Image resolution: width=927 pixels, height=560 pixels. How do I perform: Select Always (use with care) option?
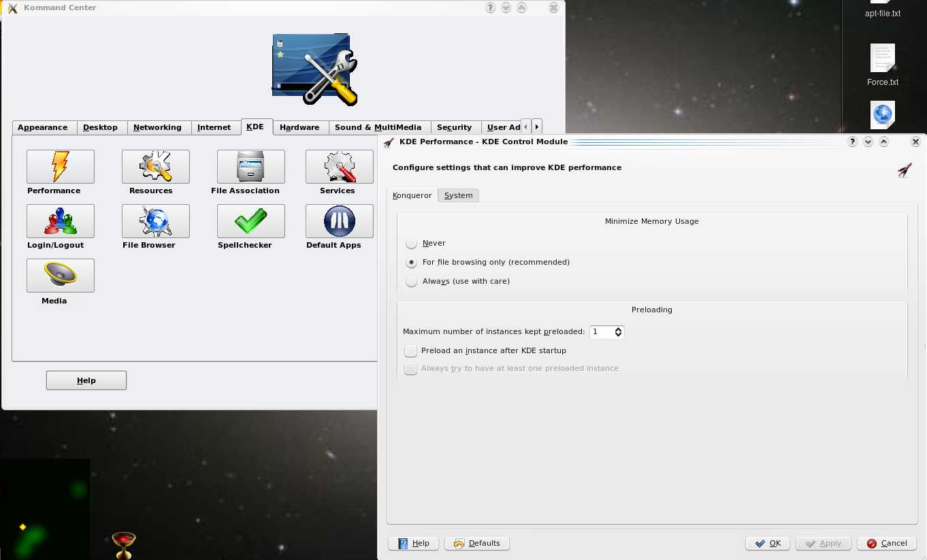point(411,282)
